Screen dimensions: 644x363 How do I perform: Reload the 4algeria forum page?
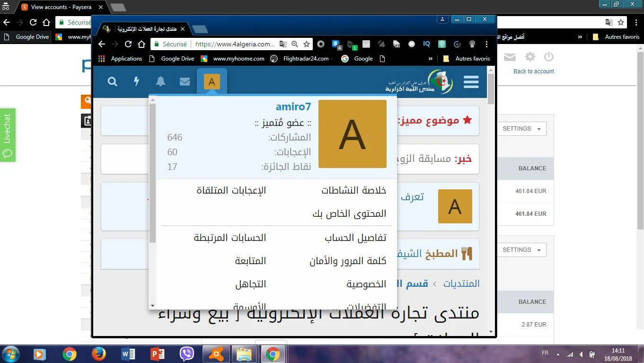[128, 44]
